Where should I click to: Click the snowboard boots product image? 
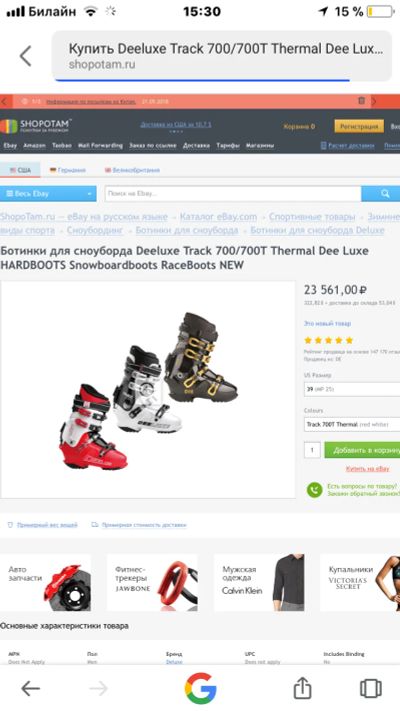pyautogui.click(x=148, y=390)
